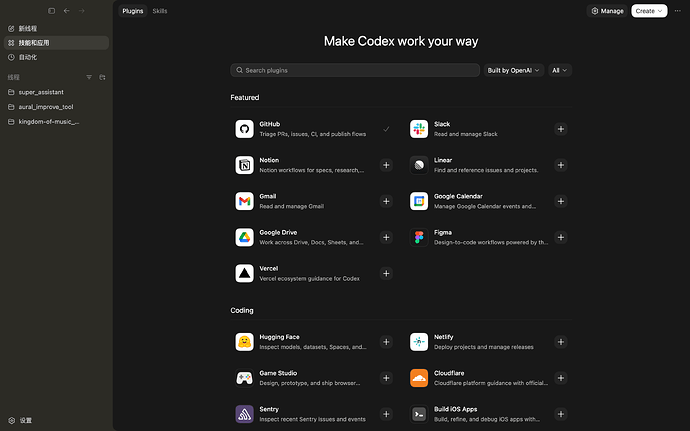The image size is (690, 431).
Task: Open the Build iOS Apps title
Action: click(x=455, y=409)
